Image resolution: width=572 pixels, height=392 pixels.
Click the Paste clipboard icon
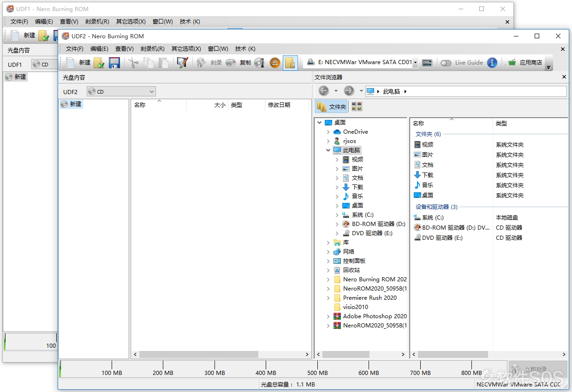(x=164, y=63)
